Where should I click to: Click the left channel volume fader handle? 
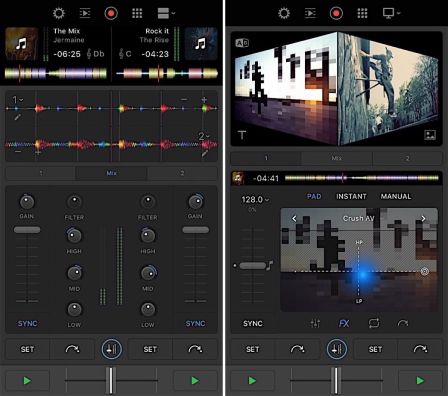(x=27, y=230)
